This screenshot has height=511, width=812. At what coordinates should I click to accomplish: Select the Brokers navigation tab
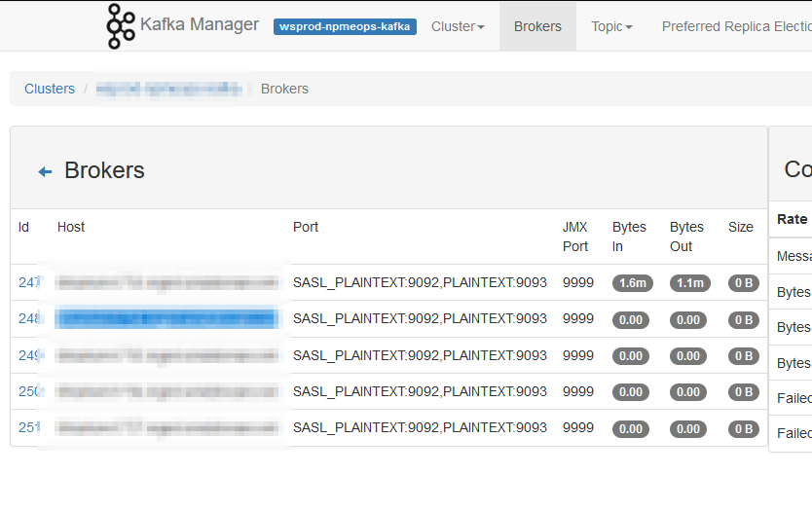[x=537, y=26]
